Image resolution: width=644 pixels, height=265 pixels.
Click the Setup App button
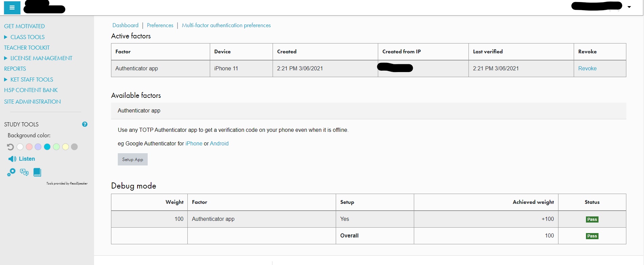point(133,159)
